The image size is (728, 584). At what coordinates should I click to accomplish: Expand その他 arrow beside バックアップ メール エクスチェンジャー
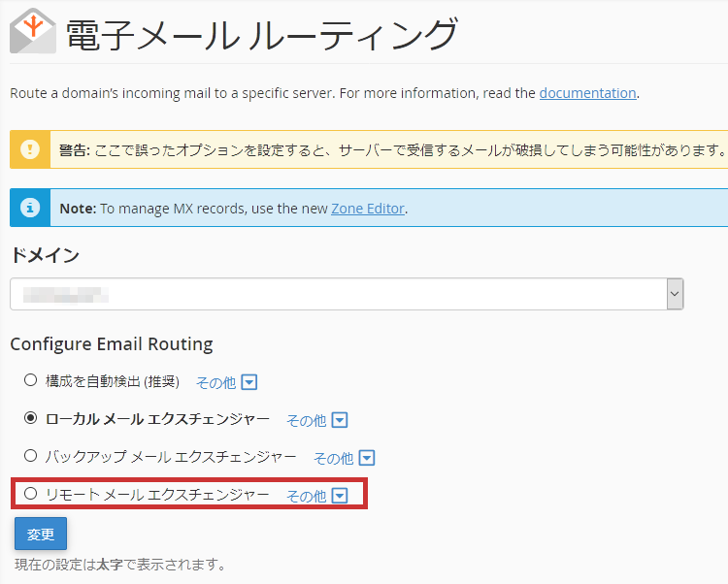(x=367, y=458)
